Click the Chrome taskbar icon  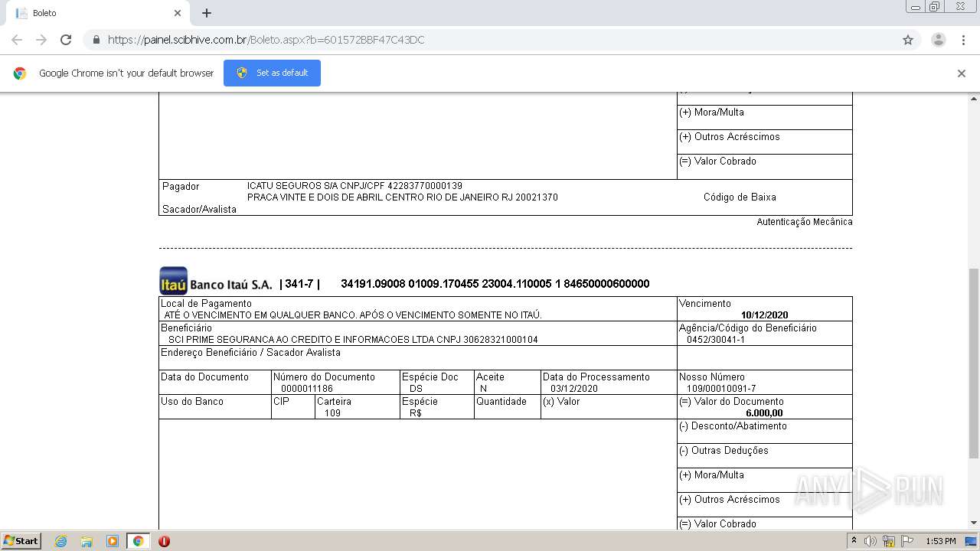pos(138,541)
